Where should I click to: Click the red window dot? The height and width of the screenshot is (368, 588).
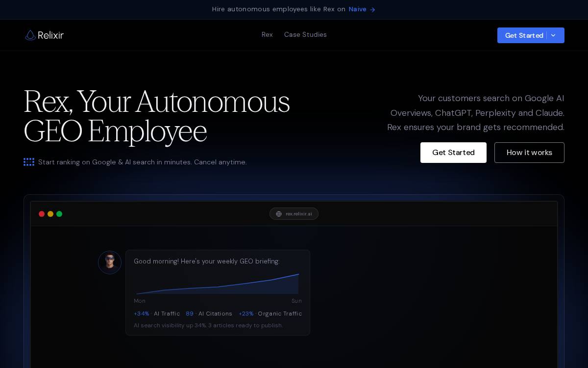tap(42, 214)
